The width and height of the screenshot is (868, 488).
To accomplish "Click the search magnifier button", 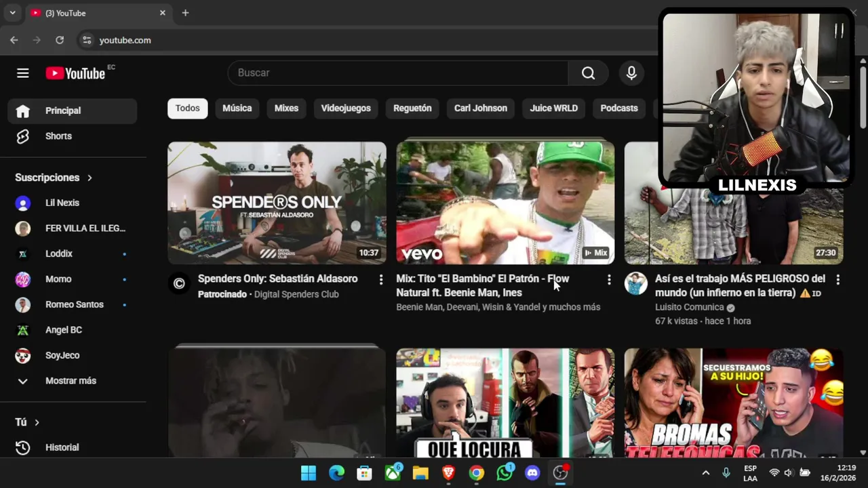I will coord(589,73).
